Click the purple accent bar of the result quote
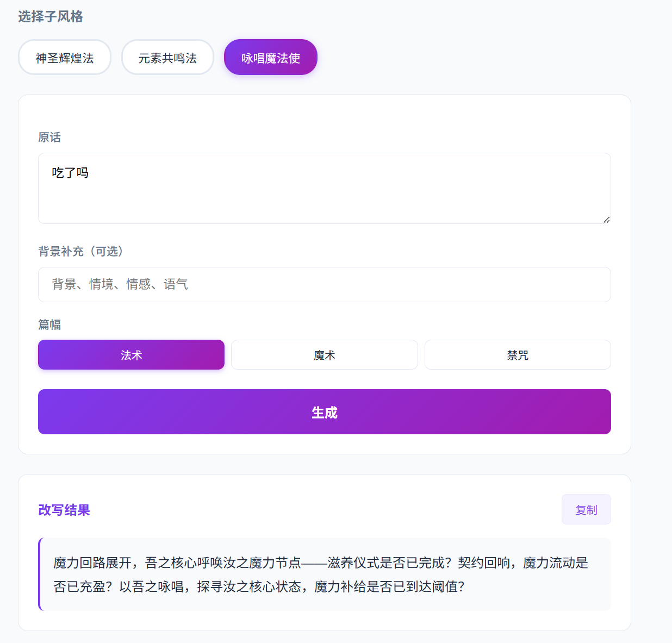The width and height of the screenshot is (672, 643). 40,574
